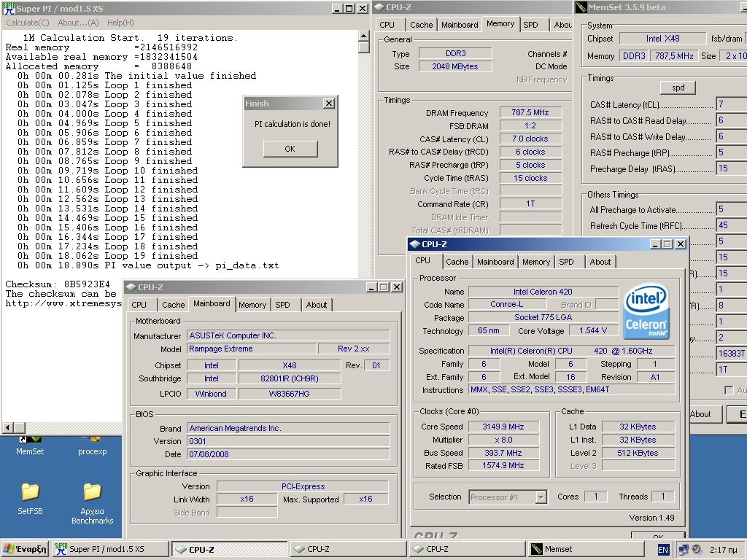747x560 pixels.
Task: Click OK in the Finish dialog
Action: point(290,149)
